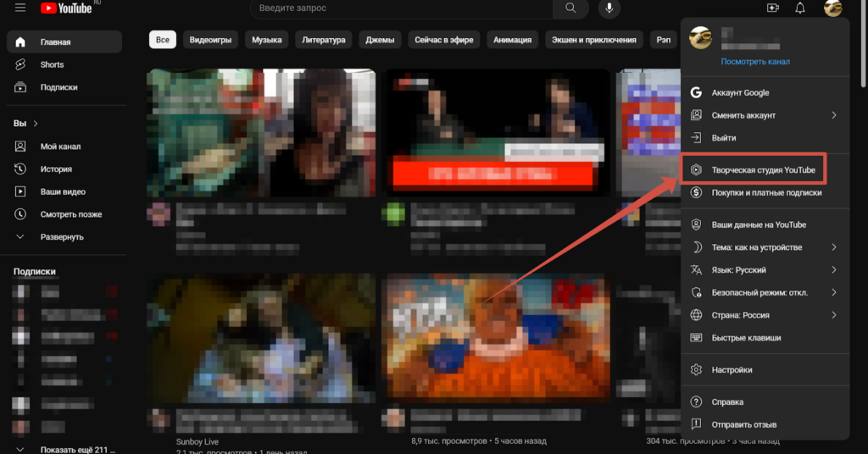Screen dimensions: 868x454
Task: Expand Показать ещё 211 subscriptions
Action: (x=64, y=449)
